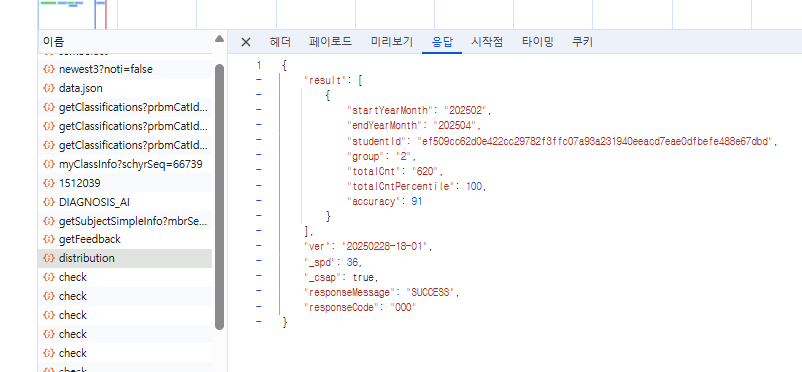Click the JSON icon beside data.json
Screen dimensions: 802x372
click(x=49, y=88)
